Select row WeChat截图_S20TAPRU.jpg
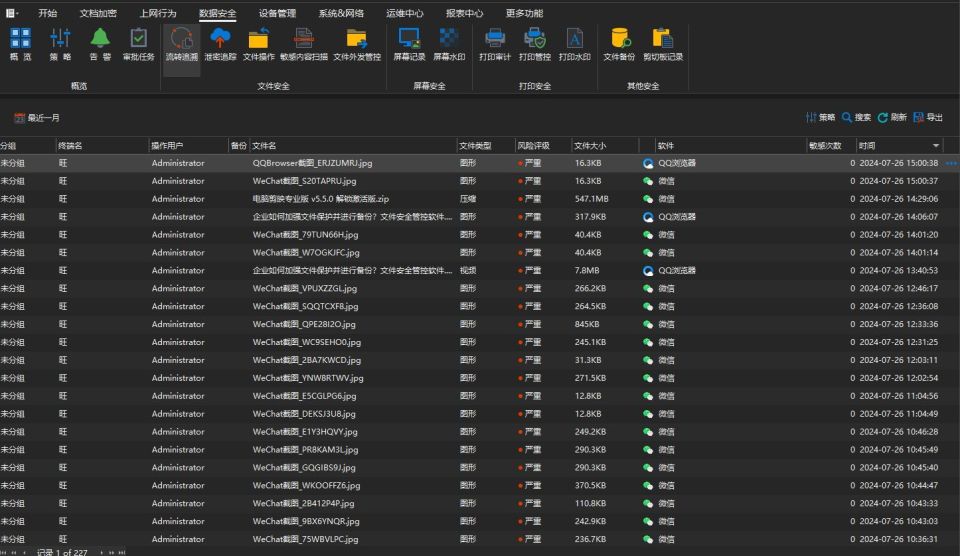Image resolution: width=960 pixels, height=556 pixels. [480, 181]
